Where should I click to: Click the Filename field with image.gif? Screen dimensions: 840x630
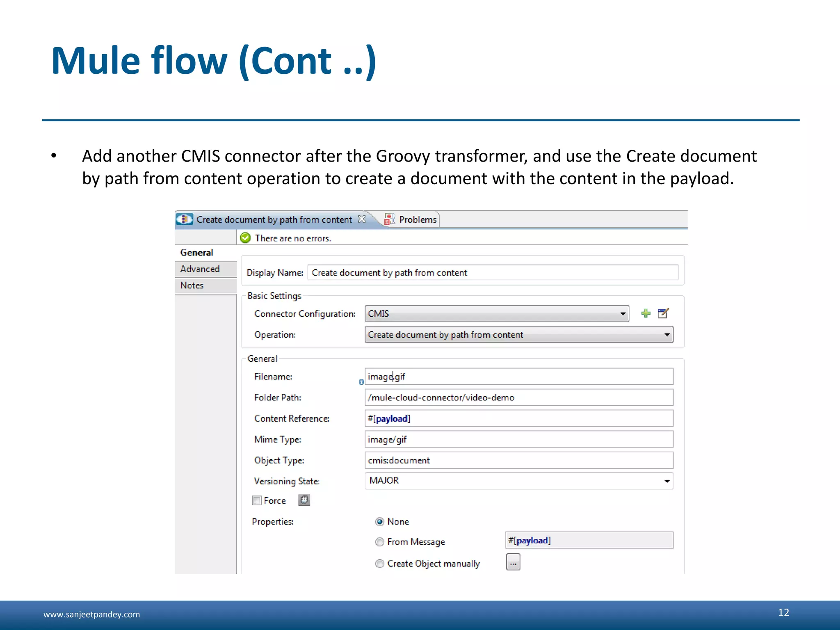pyautogui.click(x=519, y=377)
